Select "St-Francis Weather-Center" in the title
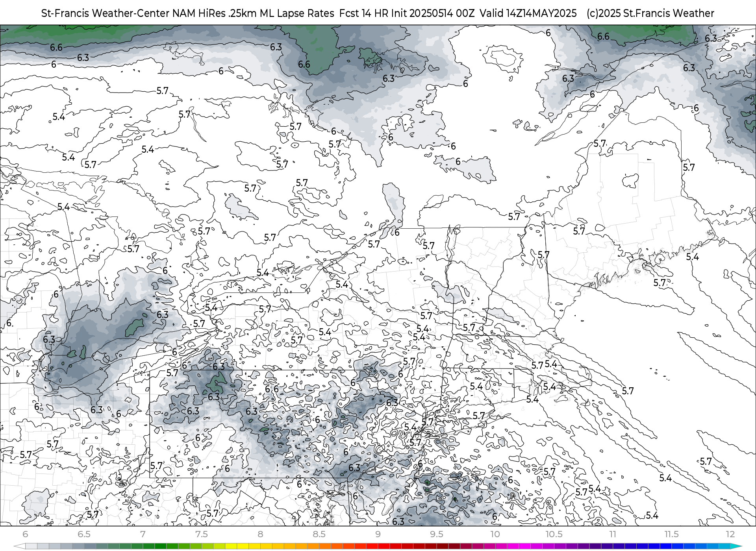This screenshot has height=551, width=756. tap(106, 13)
